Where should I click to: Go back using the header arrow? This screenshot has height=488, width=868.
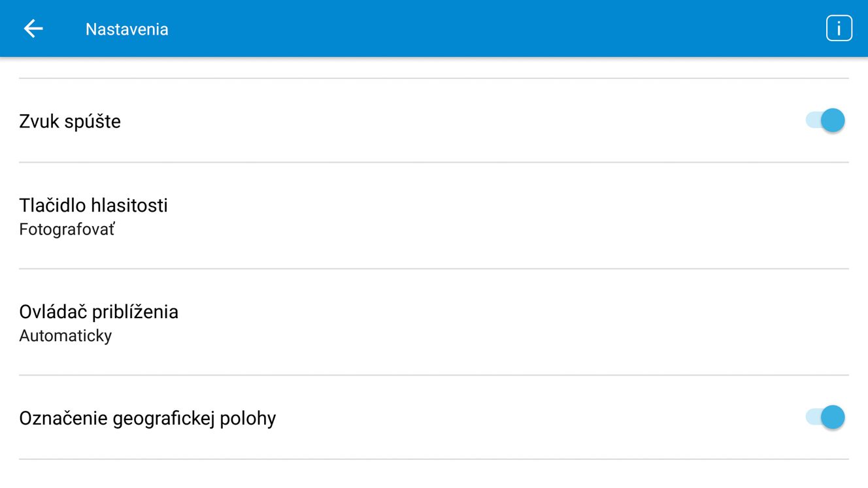click(x=33, y=29)
